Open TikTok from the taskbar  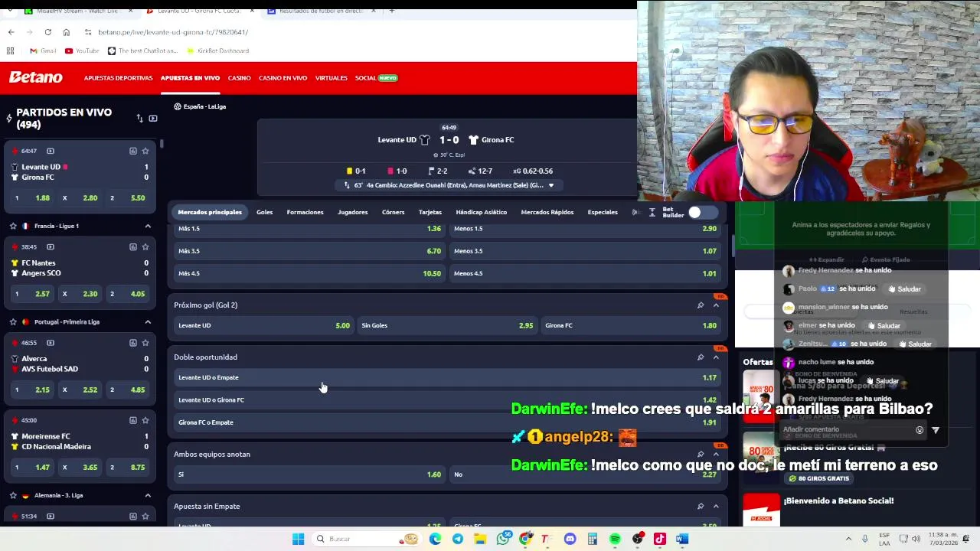click(660, 539)
